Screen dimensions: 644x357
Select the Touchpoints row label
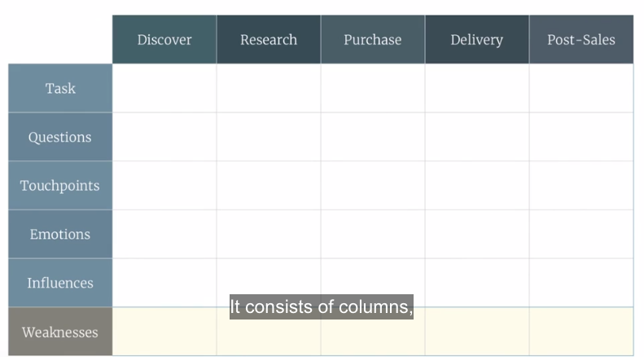60,186
